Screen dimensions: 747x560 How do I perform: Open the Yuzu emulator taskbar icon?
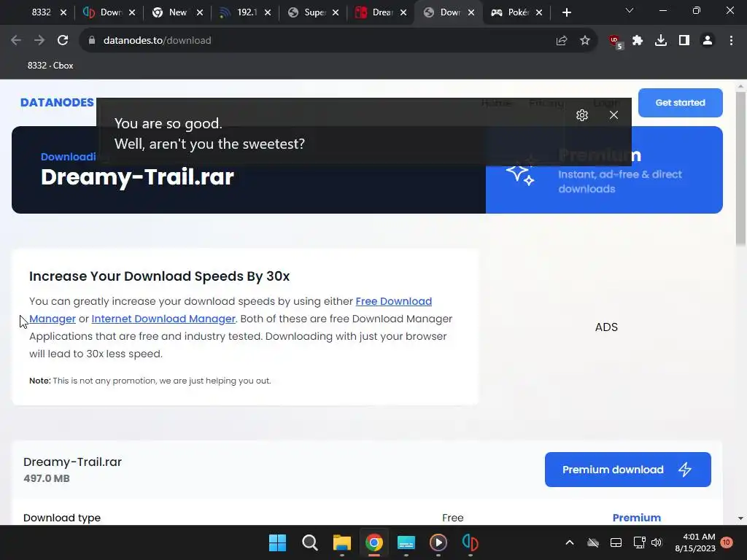[471, 542]
